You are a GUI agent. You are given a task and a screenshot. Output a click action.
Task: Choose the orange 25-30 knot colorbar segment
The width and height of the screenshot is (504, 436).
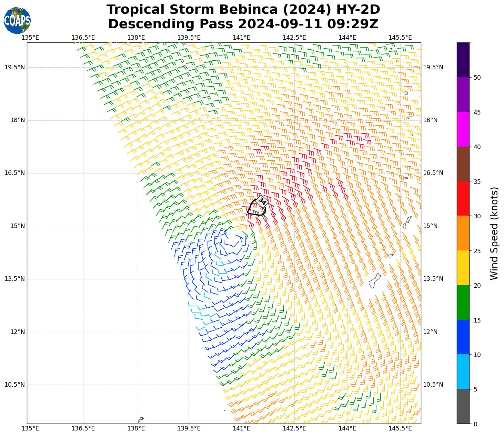[463, 233]
